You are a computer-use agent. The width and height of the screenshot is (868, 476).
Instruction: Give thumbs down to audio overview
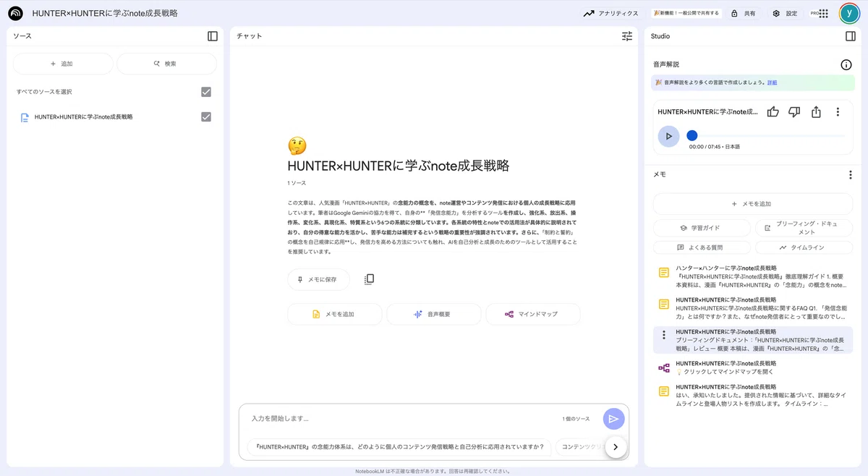point(794,111)
